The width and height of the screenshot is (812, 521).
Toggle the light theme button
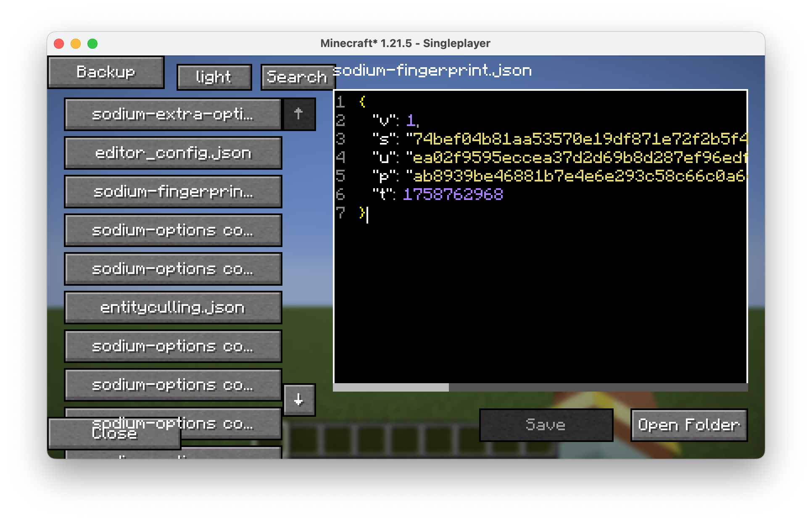click(x=214, y=77)
